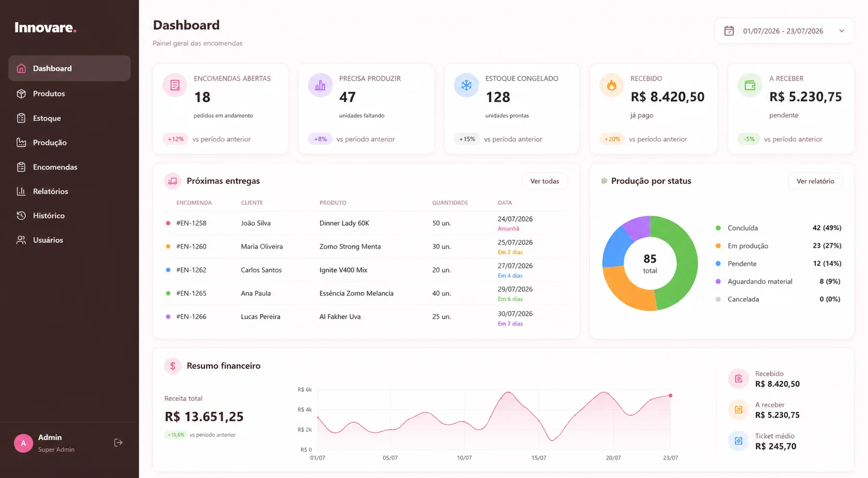
Task: Click the Recebido icon in financial summary
Action: [x=738, y=379]
